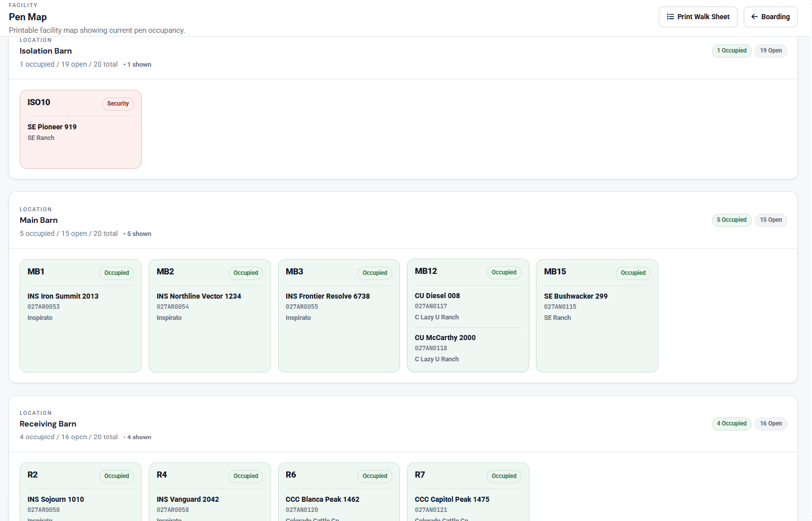Screen dimensions: 812x521
Task: Click the list icon on Print Walk Sheet
Action: 670,17
